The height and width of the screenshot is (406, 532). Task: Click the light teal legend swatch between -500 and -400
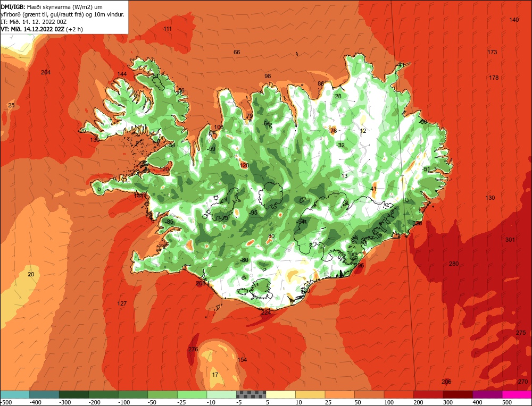click(x=15, y=394)
